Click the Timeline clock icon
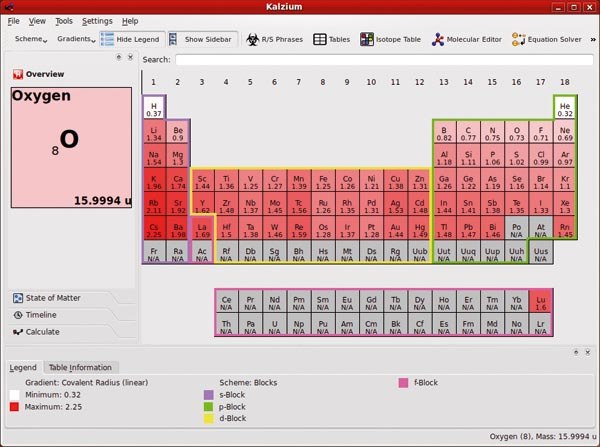600x447 pixels. click(18, 315)
